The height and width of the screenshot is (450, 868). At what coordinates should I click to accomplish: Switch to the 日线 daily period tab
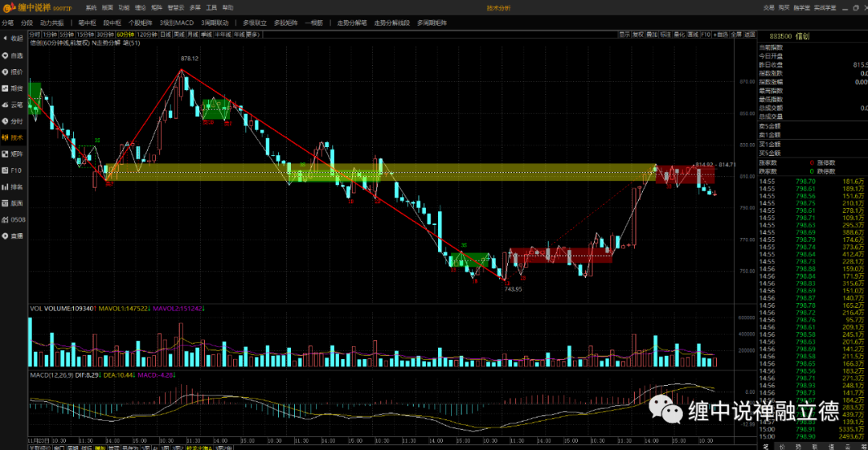166,35
